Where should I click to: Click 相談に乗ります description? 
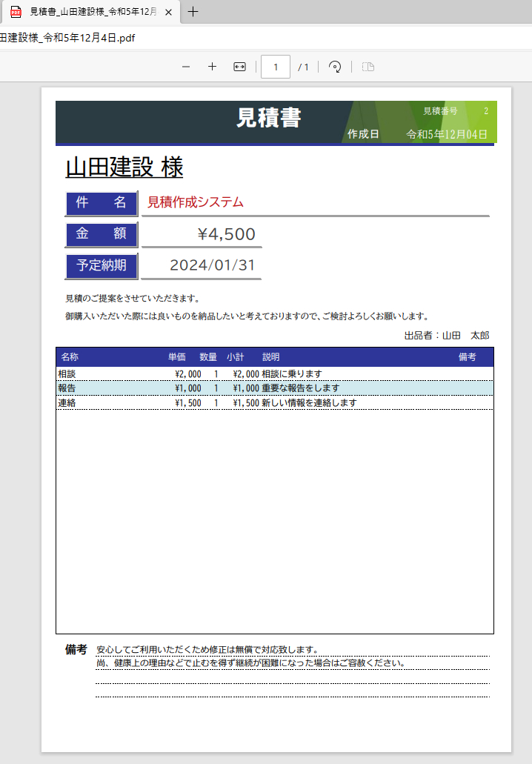(x=292, y=374)
